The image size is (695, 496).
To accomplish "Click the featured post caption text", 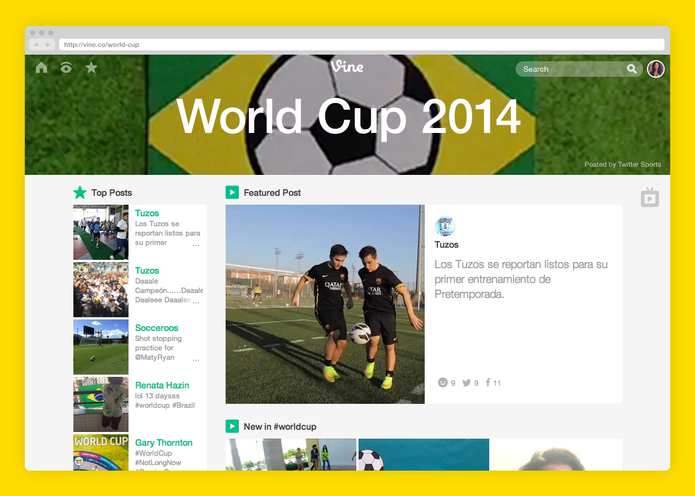I will [521, 279].
